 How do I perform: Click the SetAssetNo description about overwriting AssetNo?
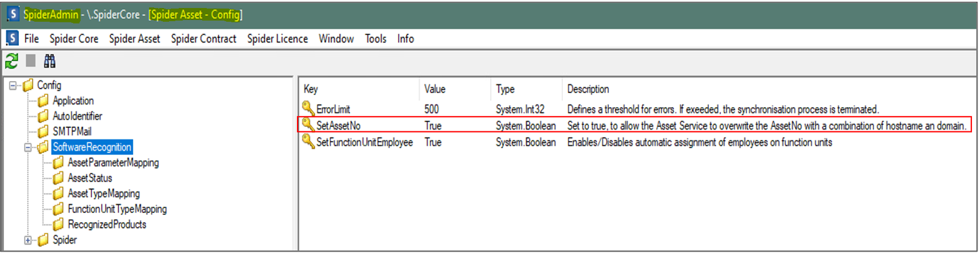click(x=766, y=126)
